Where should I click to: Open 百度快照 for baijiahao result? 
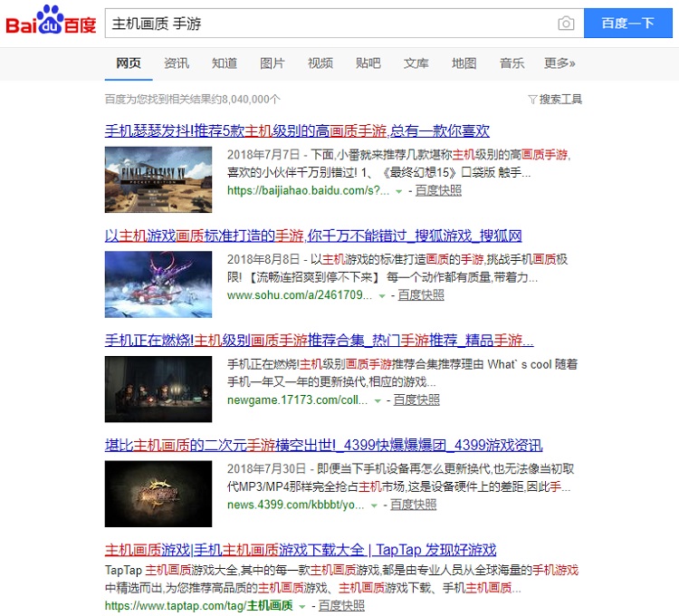[x=438, y=190]
